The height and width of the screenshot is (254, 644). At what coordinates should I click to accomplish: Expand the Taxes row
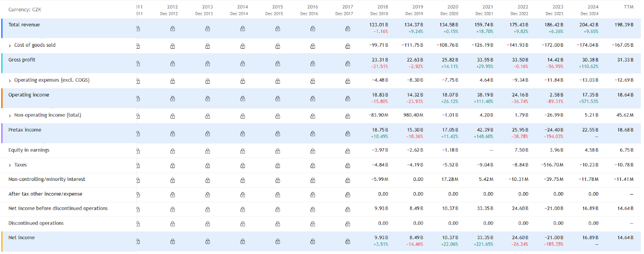10,165
